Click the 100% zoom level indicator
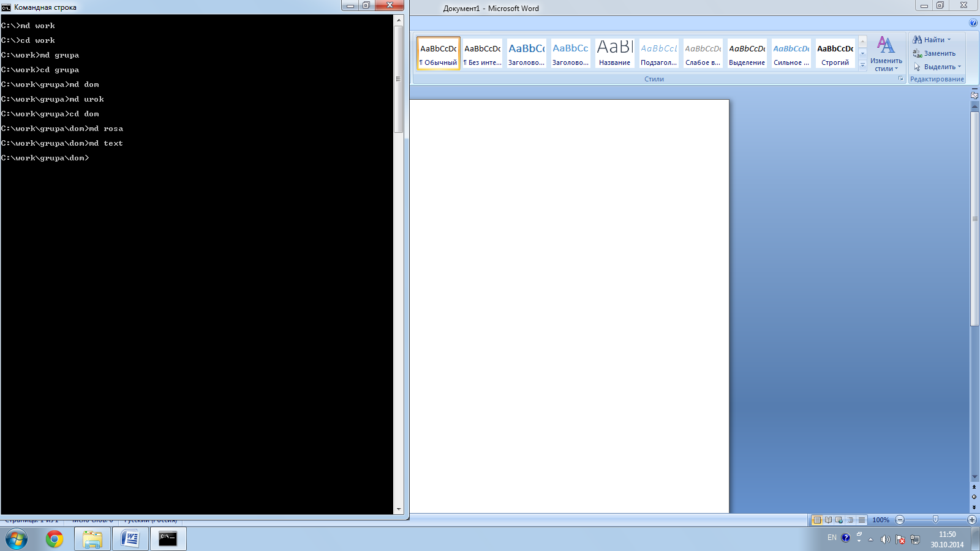 (x=881, y=520)
